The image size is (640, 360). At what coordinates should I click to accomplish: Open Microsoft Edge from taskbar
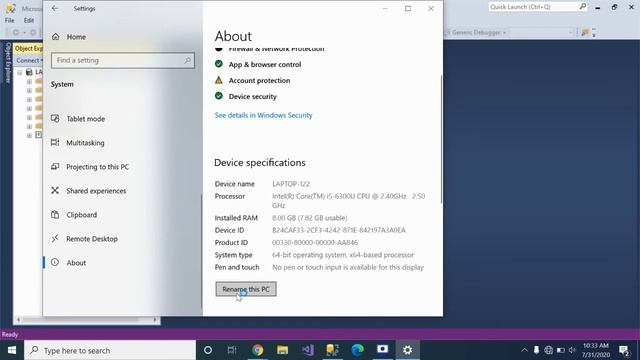coord(358,350)
